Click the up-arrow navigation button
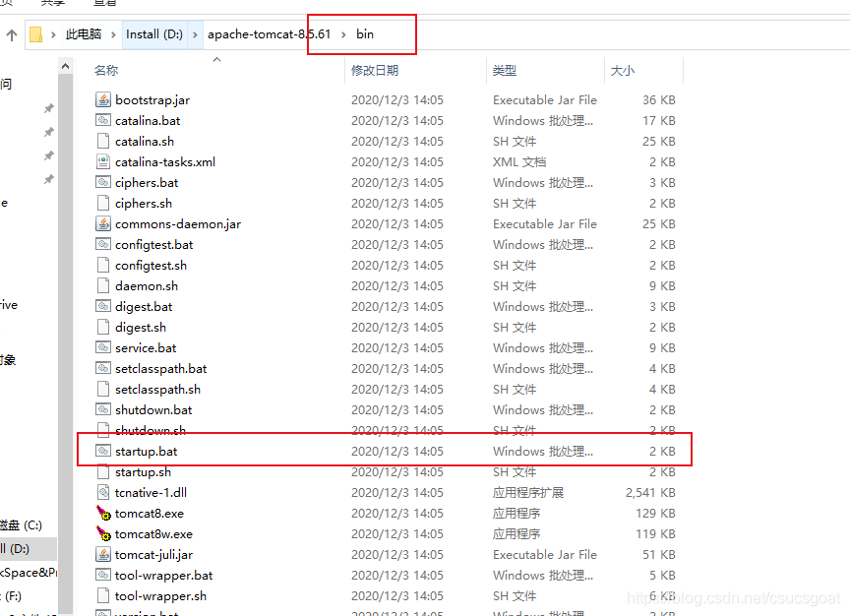Screen dimensions: 850x616 pos(12,35)
